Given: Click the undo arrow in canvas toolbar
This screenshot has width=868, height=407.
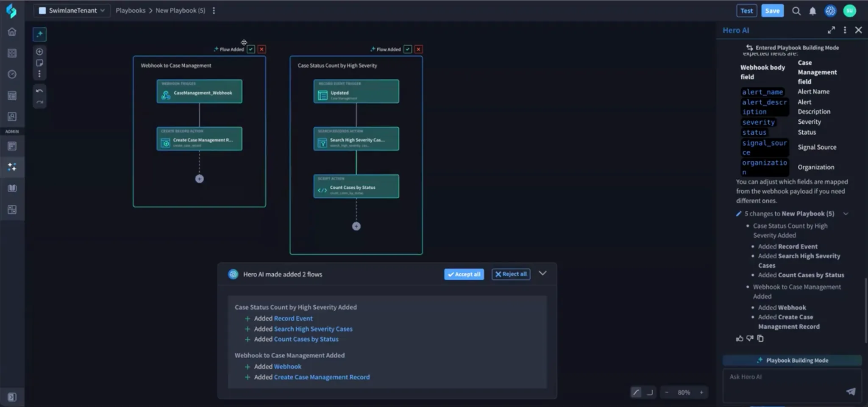Looking at the screenshot, I should tap(39, 91).
